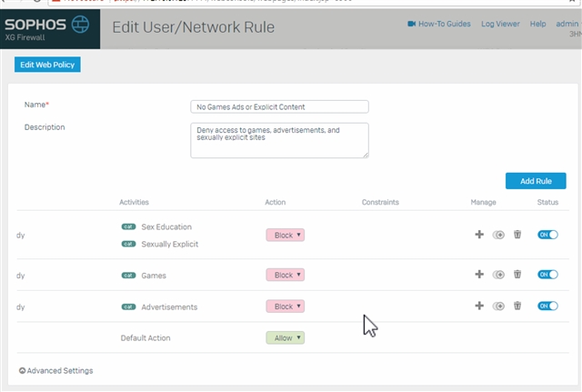Screen dimensions: 582x392
Task: Click the category badge next to Games
Action: [x=128, y=276]
